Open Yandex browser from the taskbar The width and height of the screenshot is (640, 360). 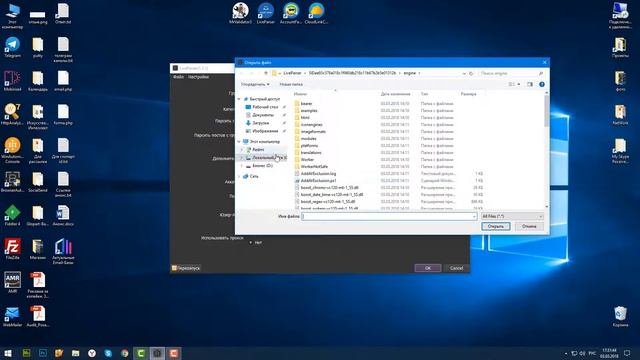(92, 353)
